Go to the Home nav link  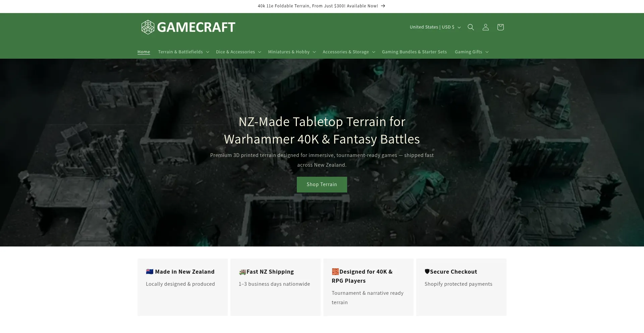144,52
